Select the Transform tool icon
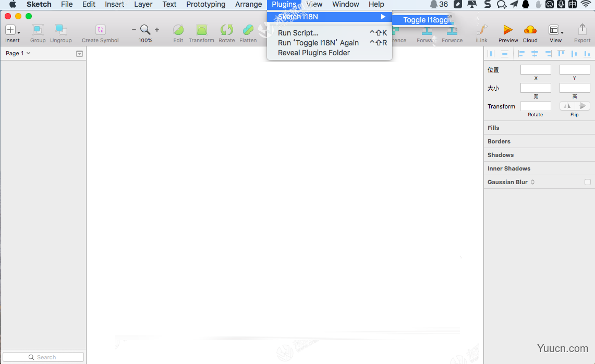 coord(201,30)
